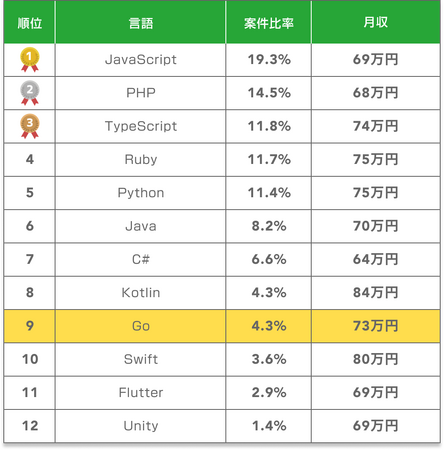Click the C# language cell
The height and width of the screenshot is (450, 445).
pyautogui.click(x=141, y=259)
